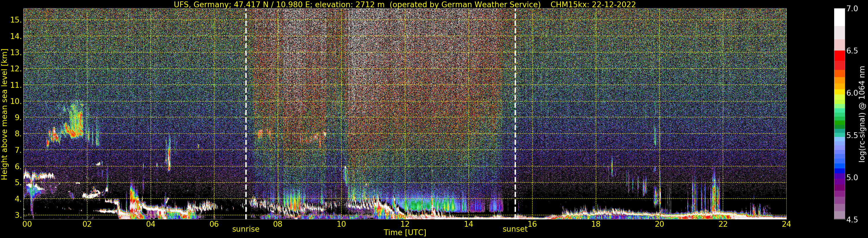Click the "10" hour tick on the time axis
The width and height of the screenshot is (868, 238).
point(341,224)
